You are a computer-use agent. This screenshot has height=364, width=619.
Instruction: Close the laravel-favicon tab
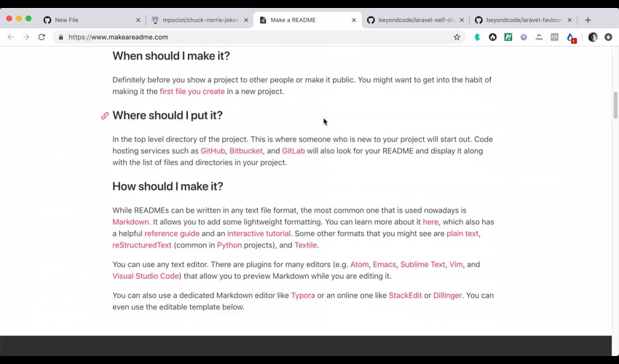pyautogui.click(x=569, y=20)
